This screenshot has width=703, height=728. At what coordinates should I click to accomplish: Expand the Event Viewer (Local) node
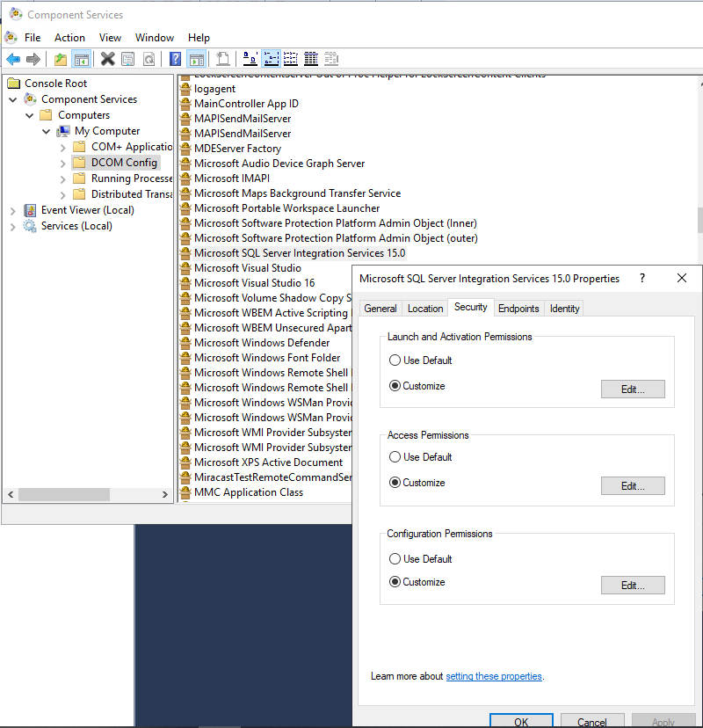click(13, 211)
